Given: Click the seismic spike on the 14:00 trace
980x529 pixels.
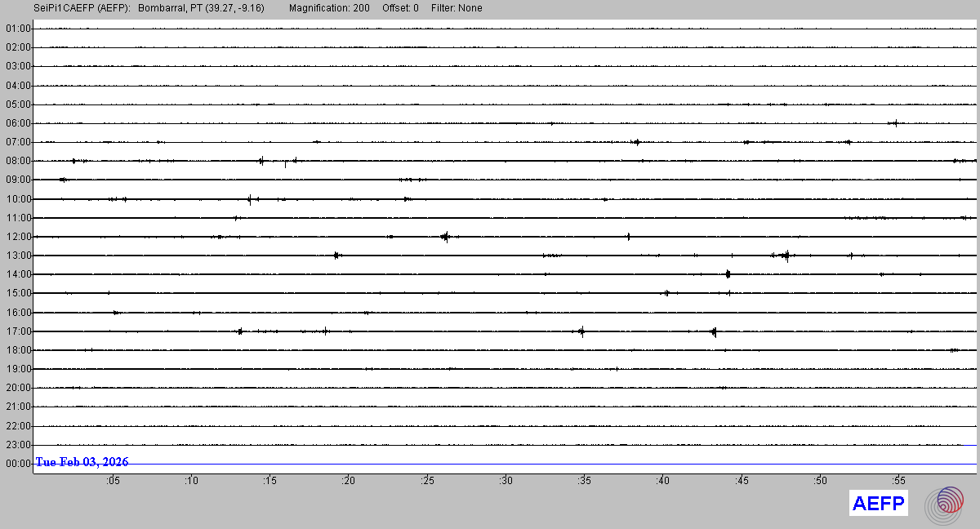Looking at the screenshot, I should pyautogui.click(x=728, y=274).
